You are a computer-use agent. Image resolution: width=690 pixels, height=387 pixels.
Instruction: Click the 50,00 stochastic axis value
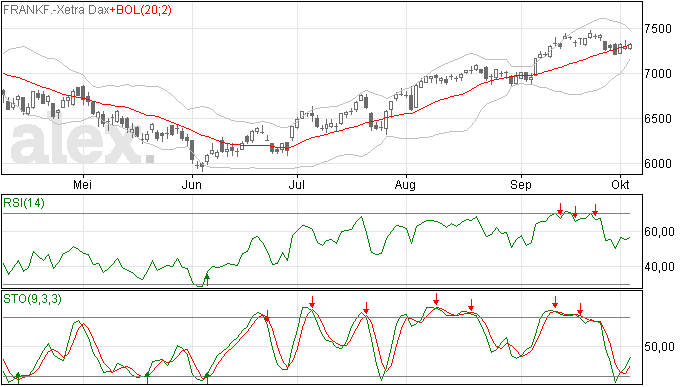[659, 347]
